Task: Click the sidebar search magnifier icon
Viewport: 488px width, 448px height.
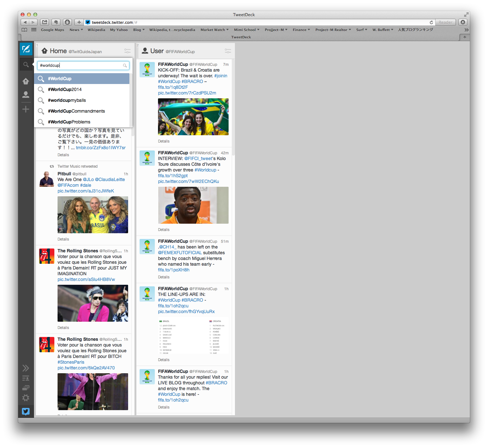Action: click(x=26, y=65)
